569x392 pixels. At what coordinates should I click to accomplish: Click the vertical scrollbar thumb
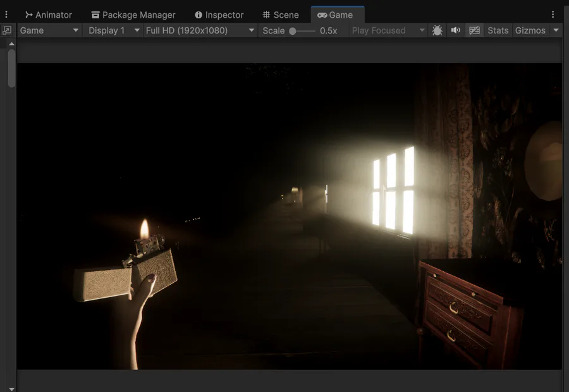coord(11,68)
